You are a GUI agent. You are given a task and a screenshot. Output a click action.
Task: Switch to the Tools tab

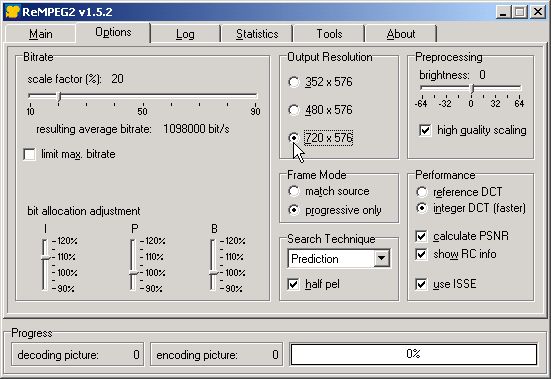(329, 34)
